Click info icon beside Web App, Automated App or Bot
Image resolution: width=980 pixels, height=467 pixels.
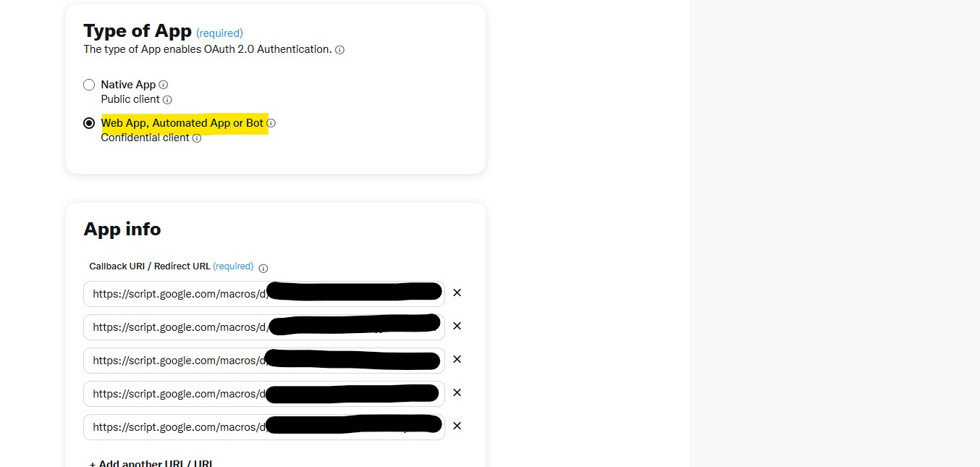pos(271,123)
